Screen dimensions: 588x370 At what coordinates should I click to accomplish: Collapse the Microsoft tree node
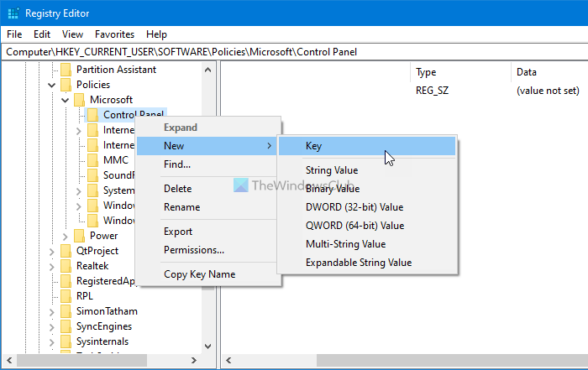[x=66, y=100]
